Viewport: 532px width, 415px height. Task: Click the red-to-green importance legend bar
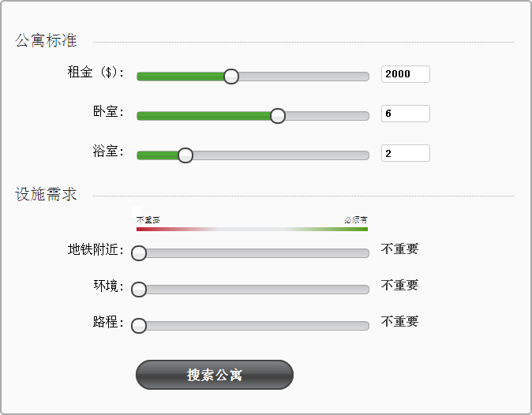(x=252, y=229)
